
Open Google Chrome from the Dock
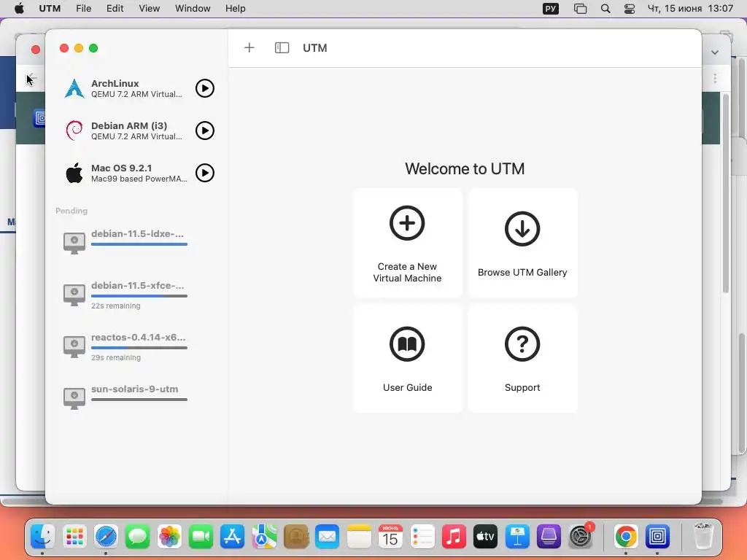(626, 537)
